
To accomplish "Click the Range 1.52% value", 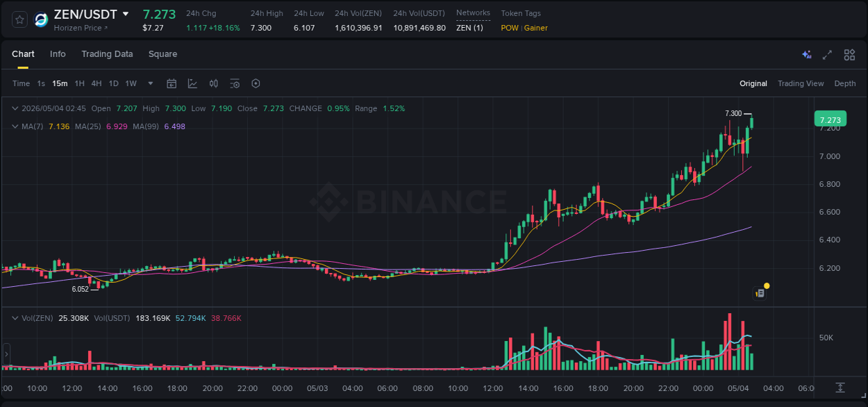I will (x=394, y=108).
